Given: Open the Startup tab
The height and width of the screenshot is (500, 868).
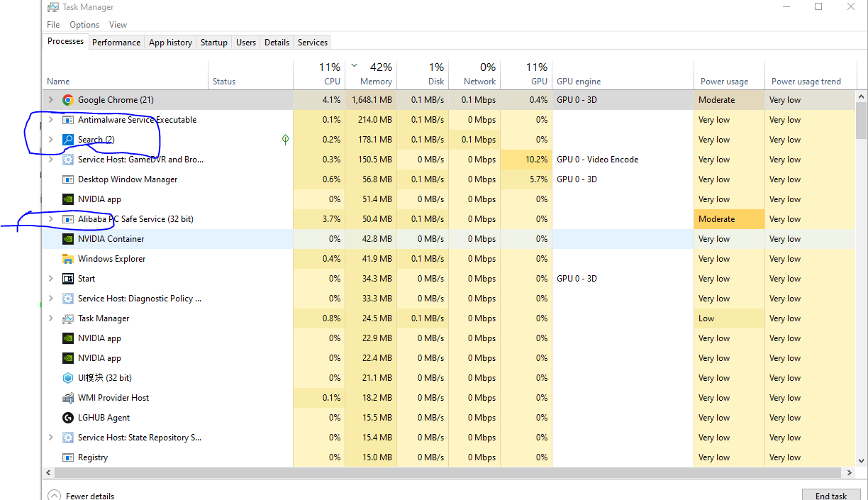Looking at the screenshot, I should click(213, 43).
